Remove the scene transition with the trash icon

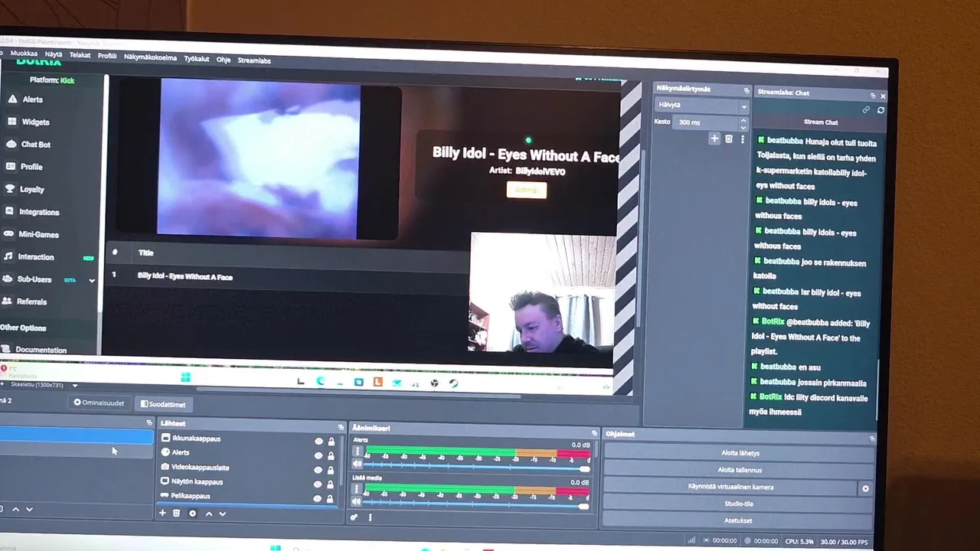pyautogui.click(x=729, y=139)
